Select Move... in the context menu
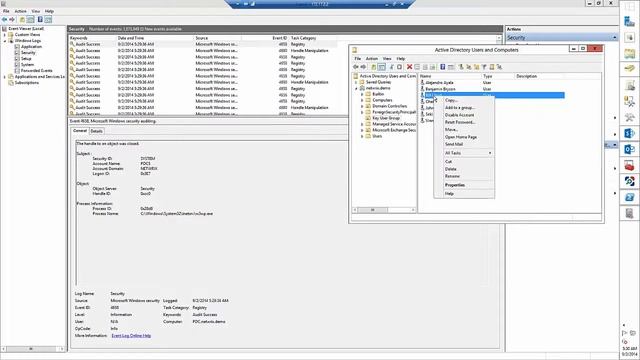Screen dimensions: 640x360 click(451, 130)
